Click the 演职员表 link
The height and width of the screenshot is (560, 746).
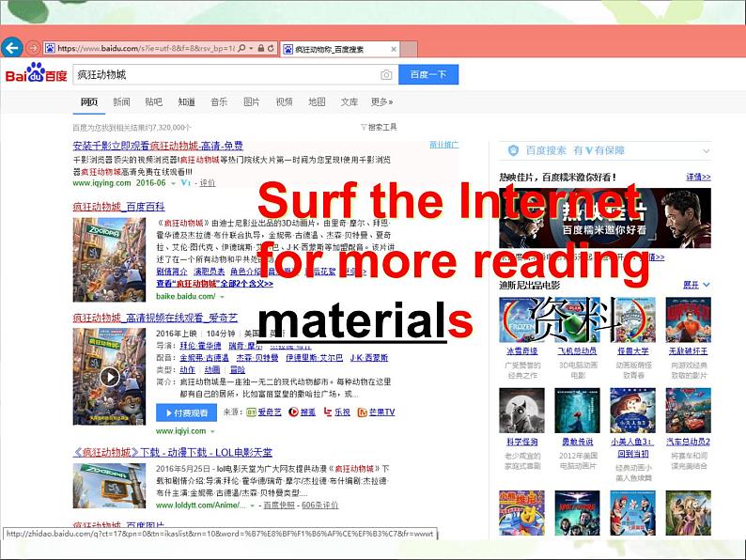point(209,272)
